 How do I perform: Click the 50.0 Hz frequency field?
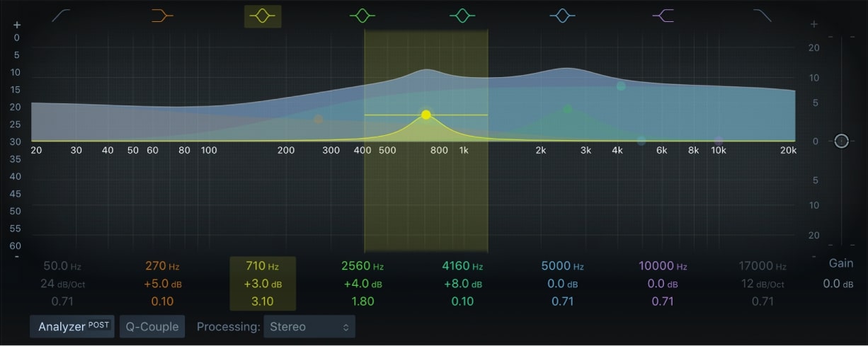[62, 266]
